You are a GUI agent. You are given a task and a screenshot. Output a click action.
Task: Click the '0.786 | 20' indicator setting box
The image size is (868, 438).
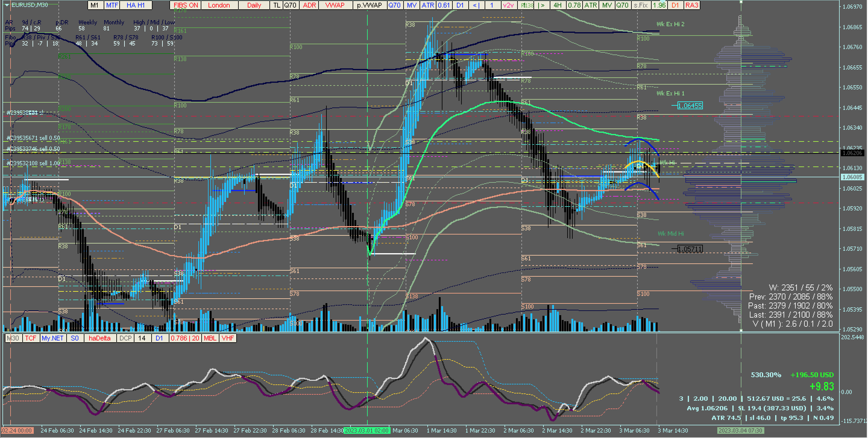185,338
